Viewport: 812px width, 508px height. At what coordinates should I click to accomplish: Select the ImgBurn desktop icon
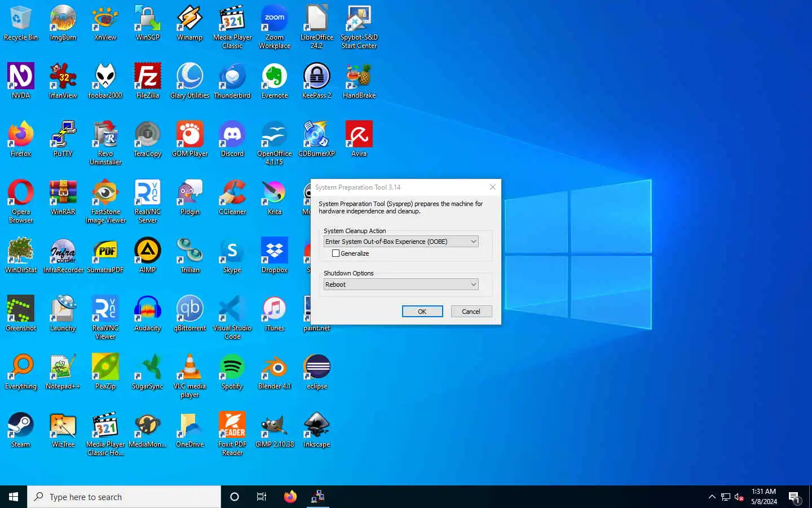click(x=63, y=24)
